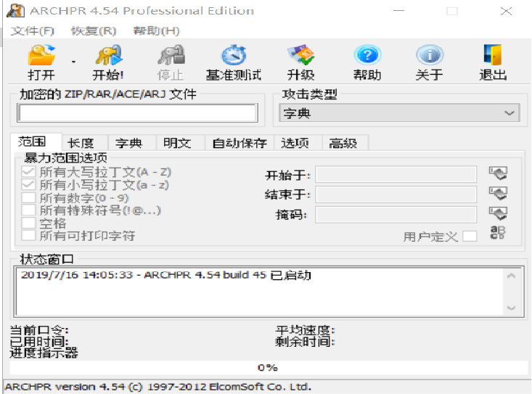Enable 所有特殊符号(!@...) checkbox

pyautogui.click(x=28, y=210)
